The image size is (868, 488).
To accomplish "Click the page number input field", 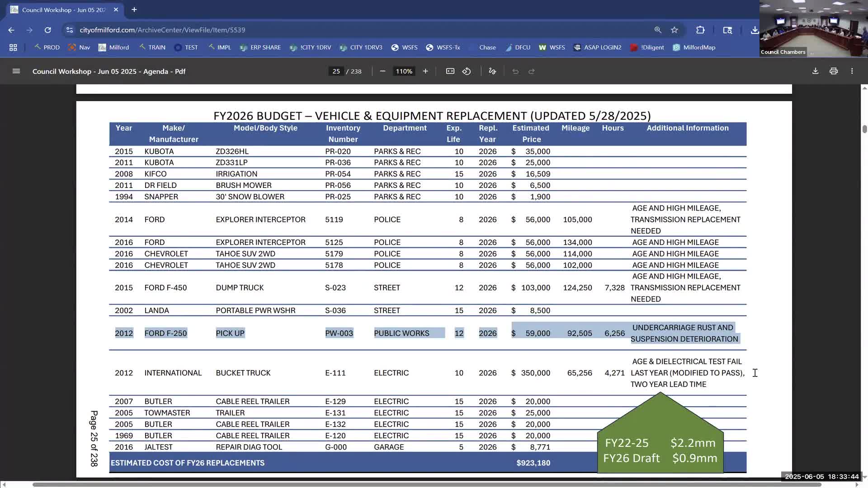I will [x=336, y=71].
